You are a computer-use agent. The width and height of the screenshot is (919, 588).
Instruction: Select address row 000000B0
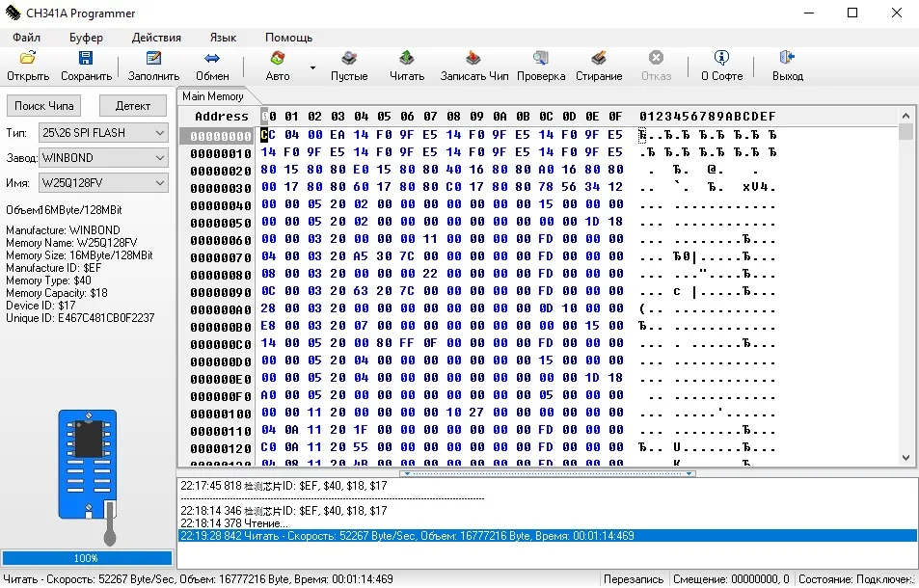pos(221,327)
